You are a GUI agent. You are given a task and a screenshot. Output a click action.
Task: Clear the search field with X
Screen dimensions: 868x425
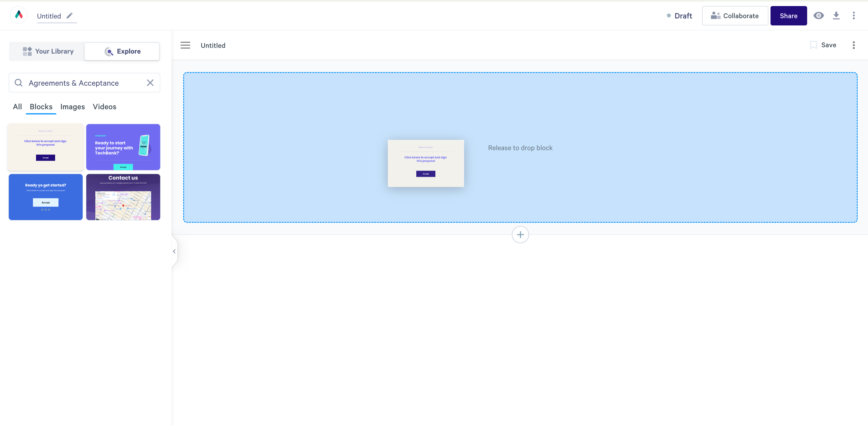coord(150,83)
